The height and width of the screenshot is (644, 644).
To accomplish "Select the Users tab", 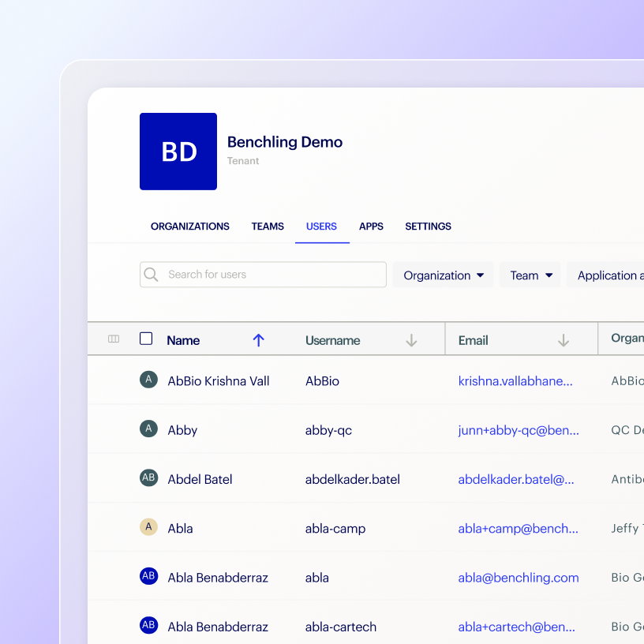I will [321, 227].
